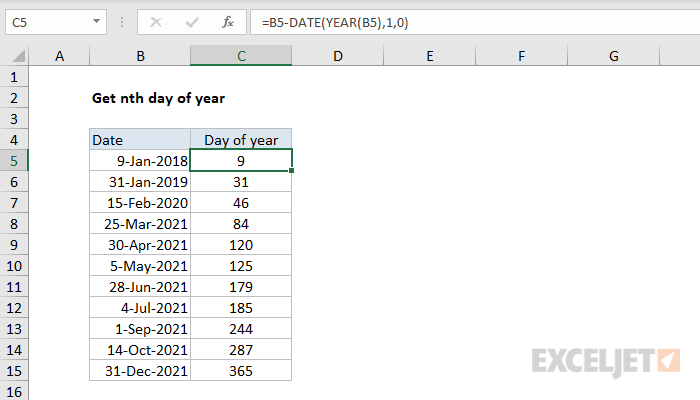Click the day-of-year cell showing 120
This screenshot has width=700, height=400.
tap(241, 245)
